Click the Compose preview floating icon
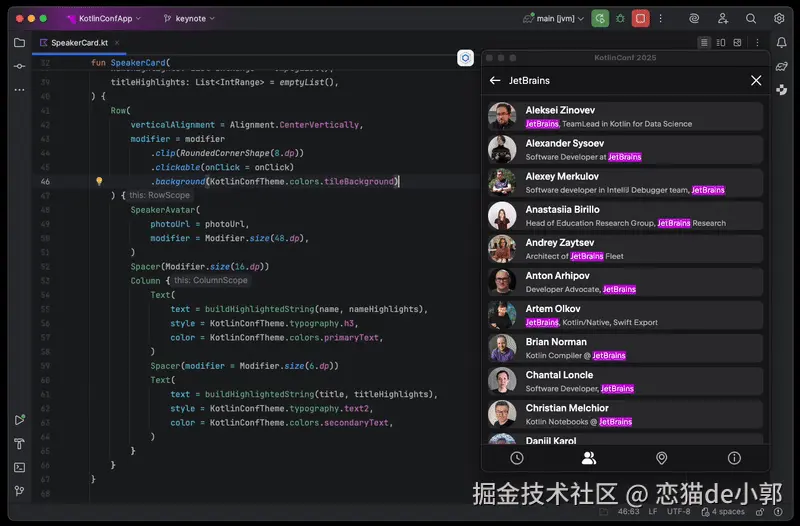800x526 pixels. [x=465, y=58]
